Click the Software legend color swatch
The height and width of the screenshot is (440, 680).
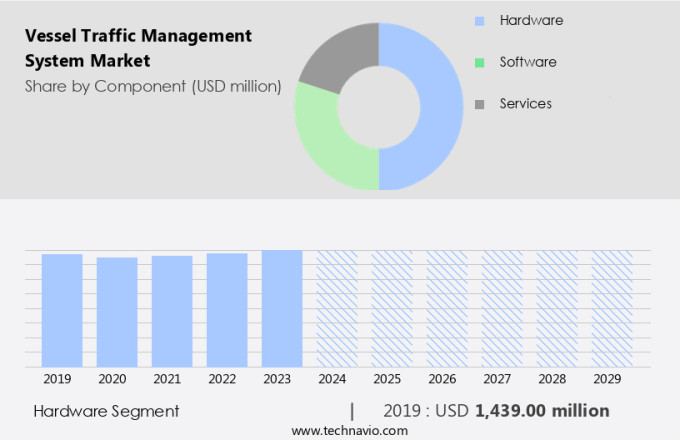click(479, 63)
